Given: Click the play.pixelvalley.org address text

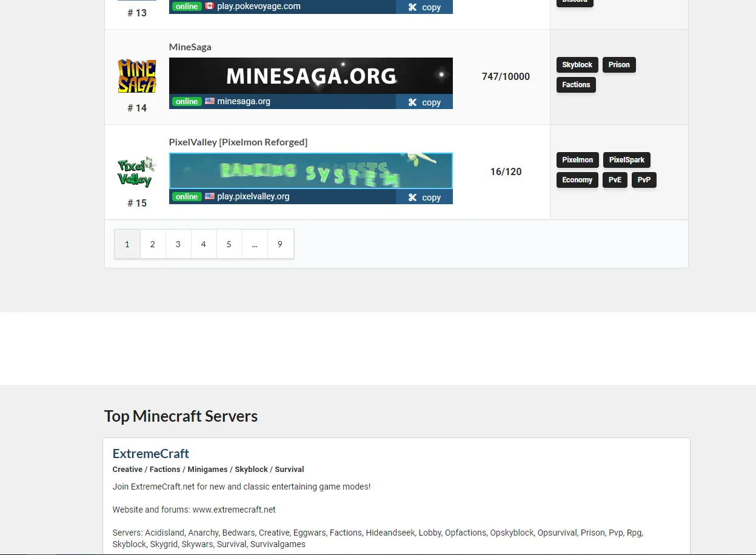Looking at the screenshot, I should [x=253, y=196].
